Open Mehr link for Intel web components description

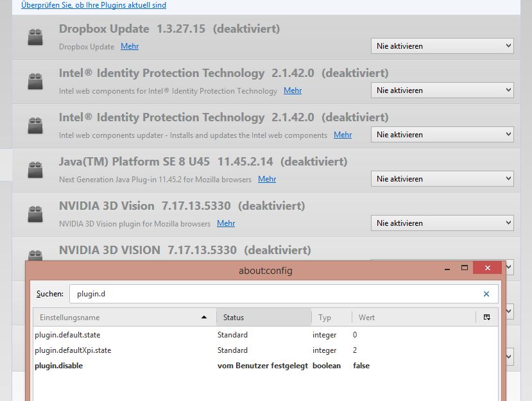pos(293,90)
